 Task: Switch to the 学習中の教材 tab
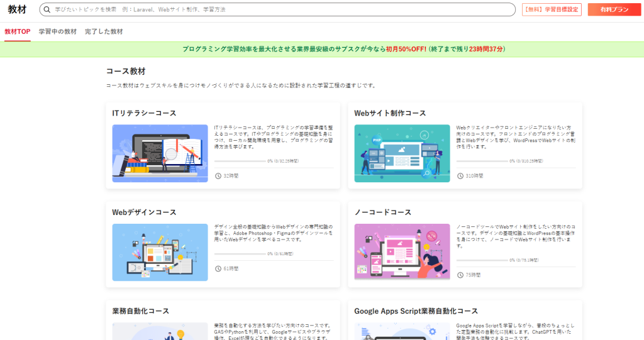click(x=57, y=31)
